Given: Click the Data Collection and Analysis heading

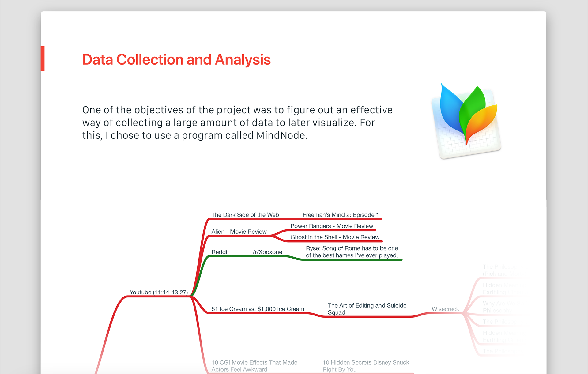Looking at the screenshot, I should click(x=176, y=59).
